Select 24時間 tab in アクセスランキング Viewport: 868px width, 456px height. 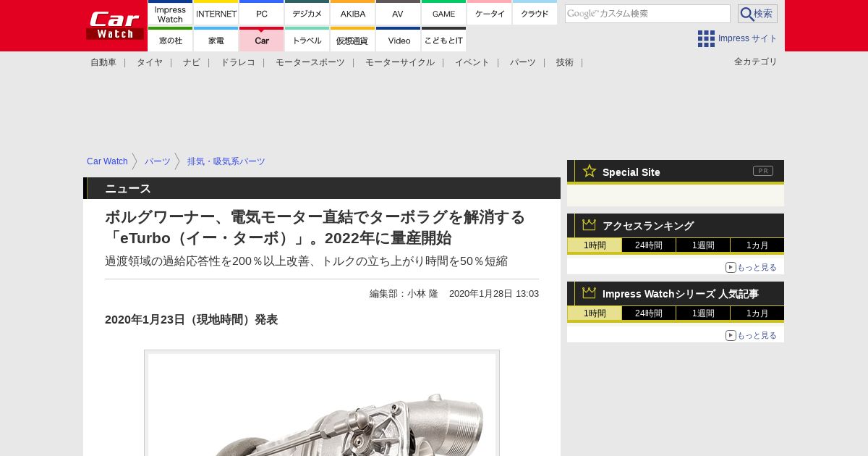point(649,245)
